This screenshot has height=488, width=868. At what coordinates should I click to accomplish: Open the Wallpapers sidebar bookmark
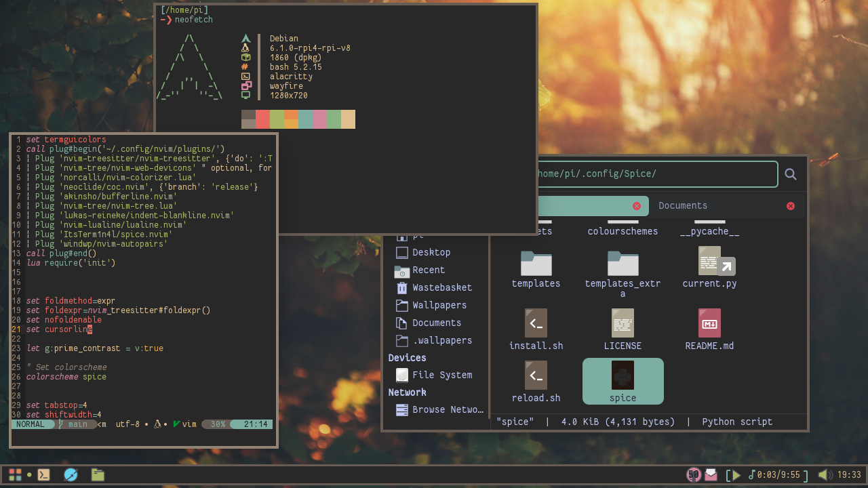[x=439, y=305]
